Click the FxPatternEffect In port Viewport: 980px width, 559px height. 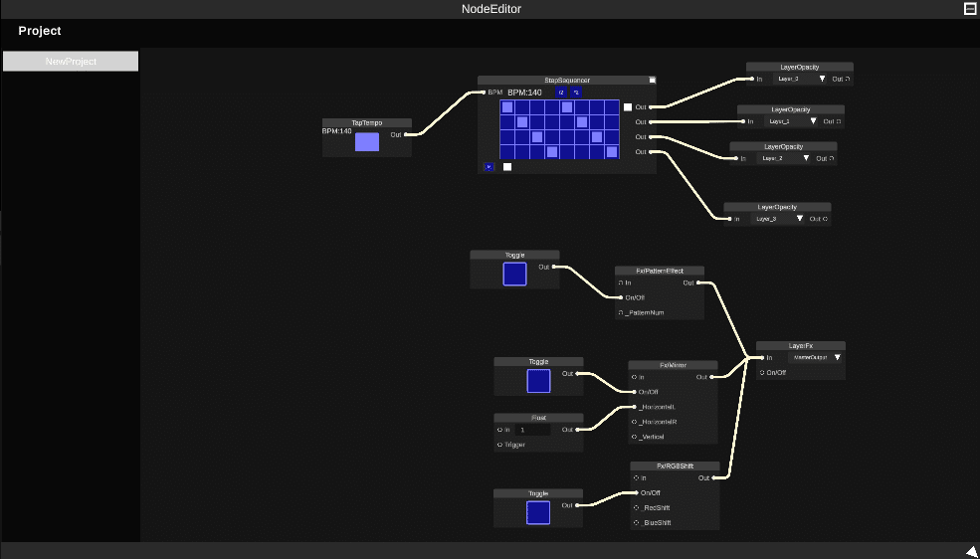(x=621, y=282)
